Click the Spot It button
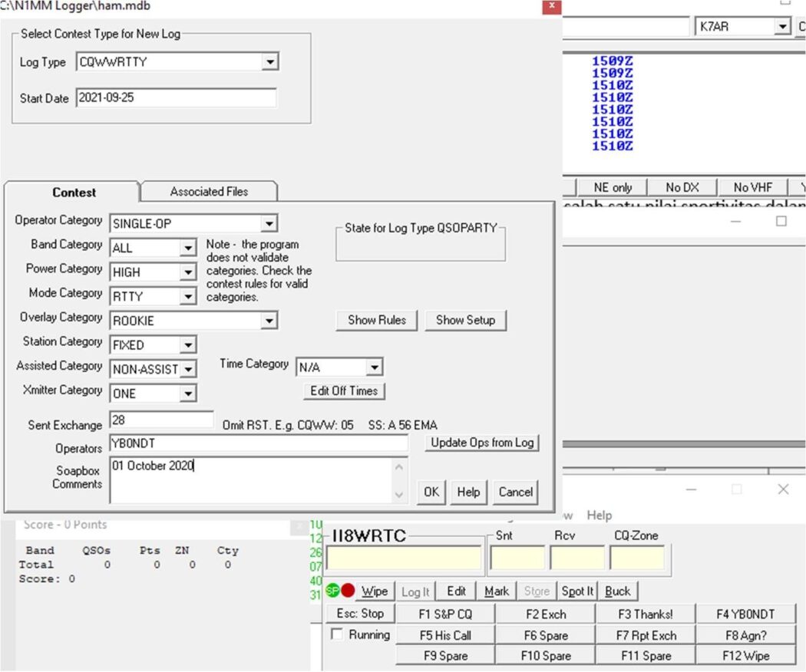Image resolution: width=806 pixels, height=672 pixels. pos(577,591)
